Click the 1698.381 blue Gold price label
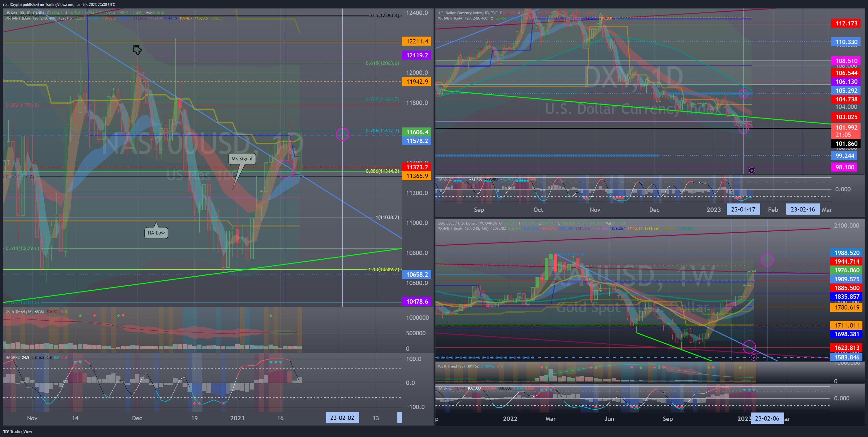 847,334
